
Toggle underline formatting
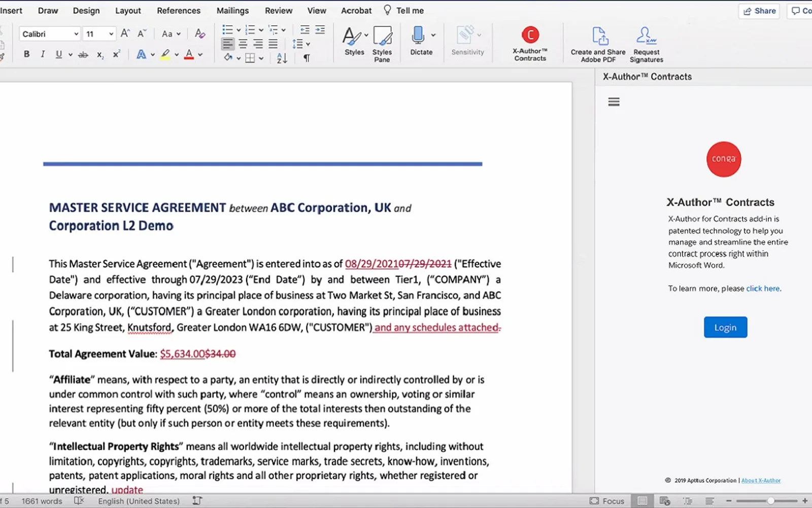(x=59, y=54)
